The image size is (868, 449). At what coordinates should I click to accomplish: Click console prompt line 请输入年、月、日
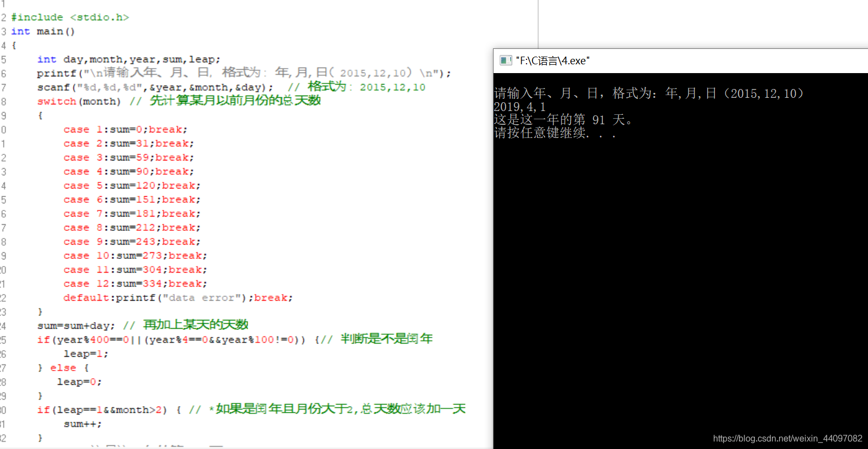point(649,93)
